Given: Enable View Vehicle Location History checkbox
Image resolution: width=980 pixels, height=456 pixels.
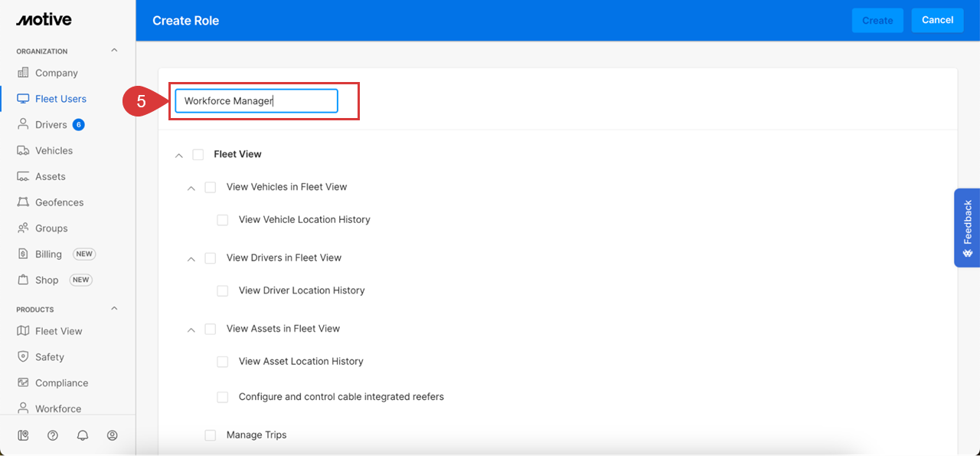Looking at the screenshot, I should coord(223,220).
